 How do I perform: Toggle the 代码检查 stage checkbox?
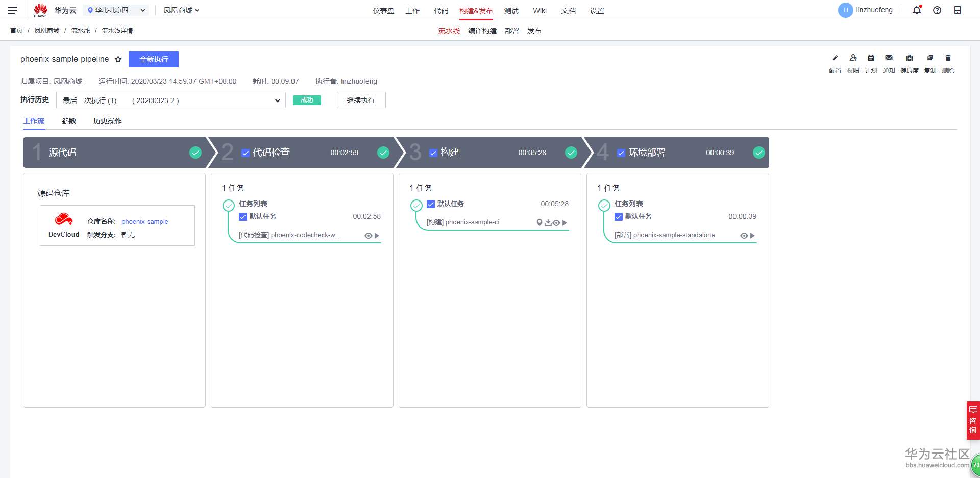click(x=246, y=153)
